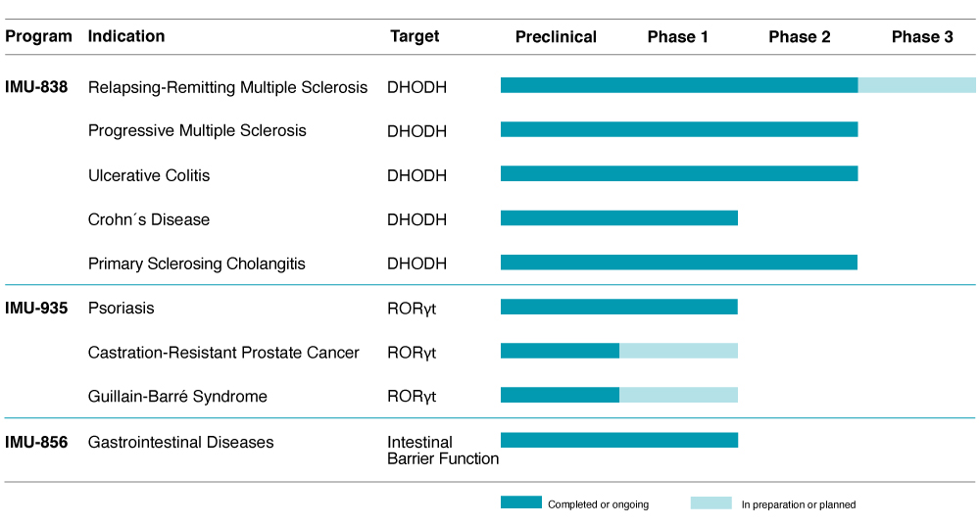Select the Castration-Resistant Prostate Cancer indication
980x526 pixels.
tap(223, 353)
